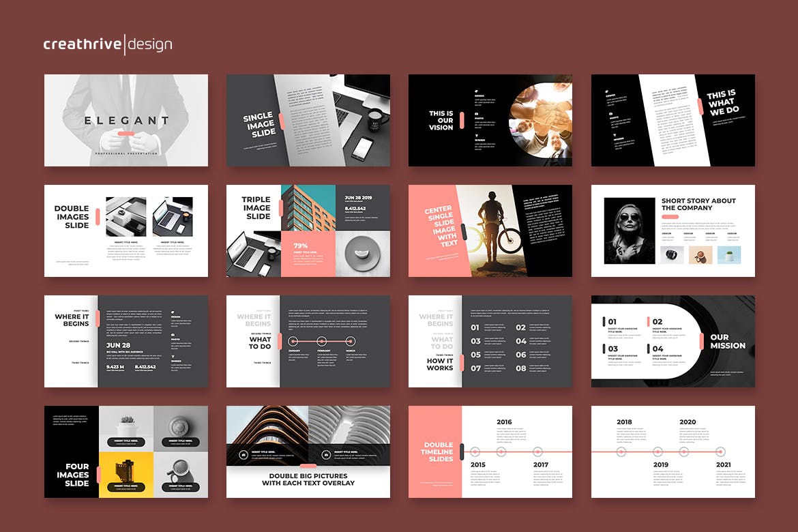This screenshot has height=532, width=798.
Task: Select the yellow film-roll image tile
Action: tap(126, 474)
